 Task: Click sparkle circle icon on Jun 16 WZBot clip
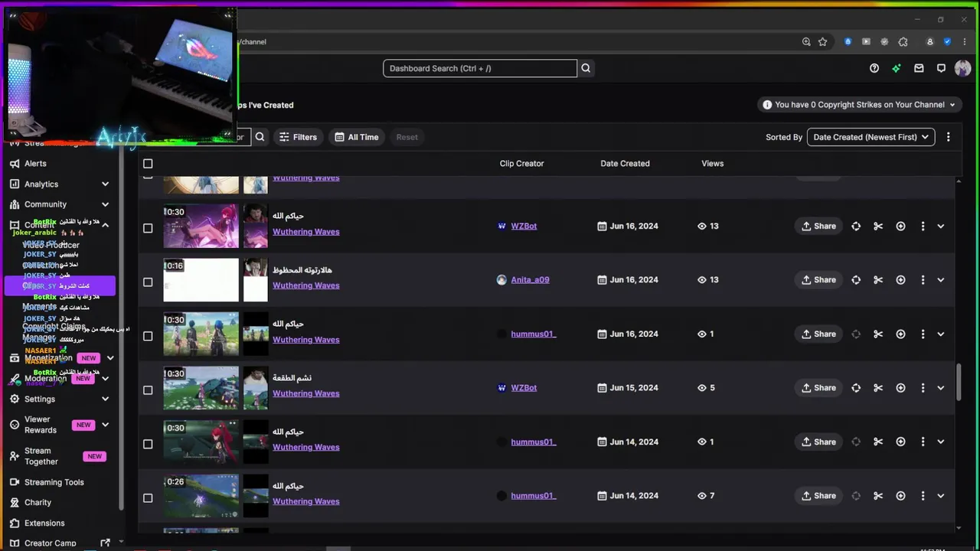(900, 227)
